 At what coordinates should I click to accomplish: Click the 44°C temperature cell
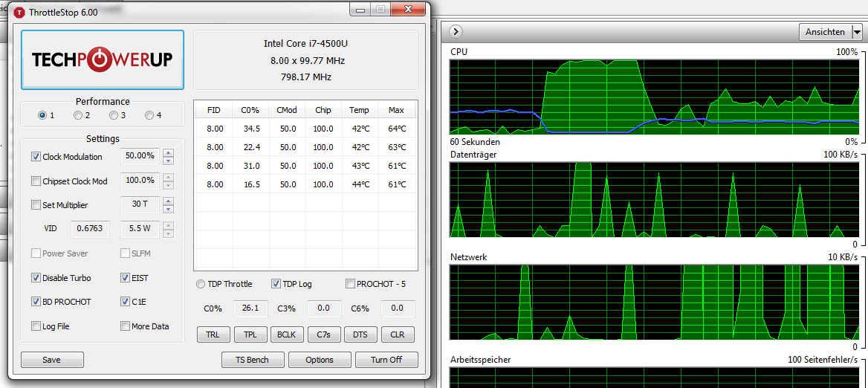[x=360, y=184]
